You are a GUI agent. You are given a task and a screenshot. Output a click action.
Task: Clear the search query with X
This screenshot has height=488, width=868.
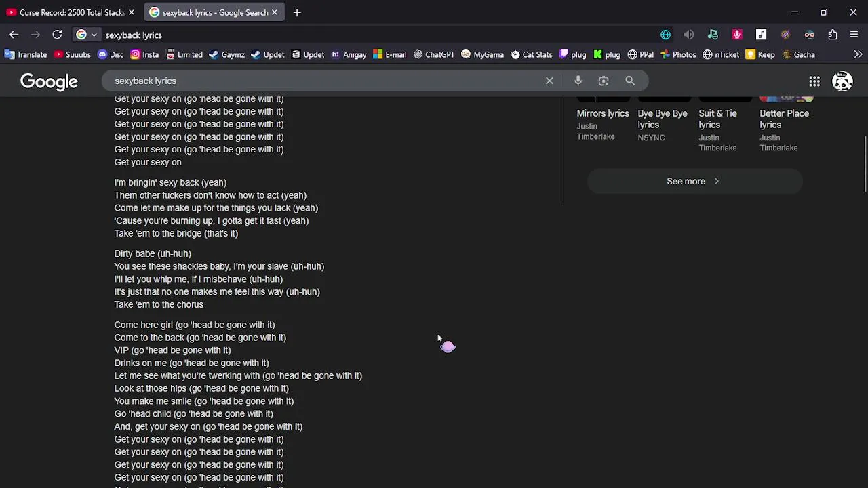(549, 81)
